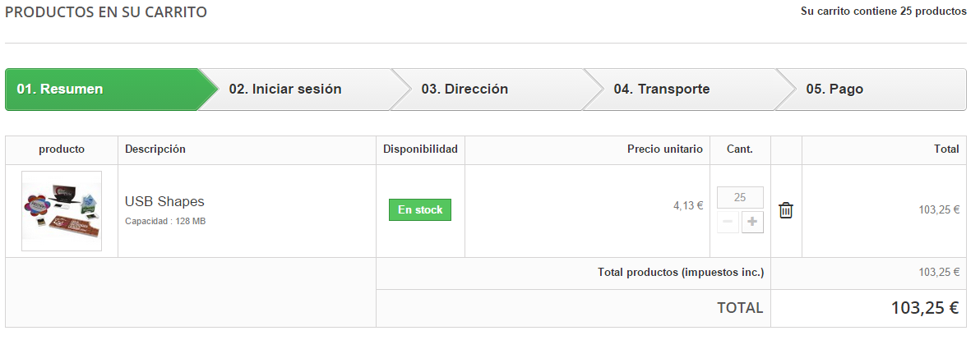
Task: Open the USB Shapes product thumbnail
Action: click(x=62, y=211)
